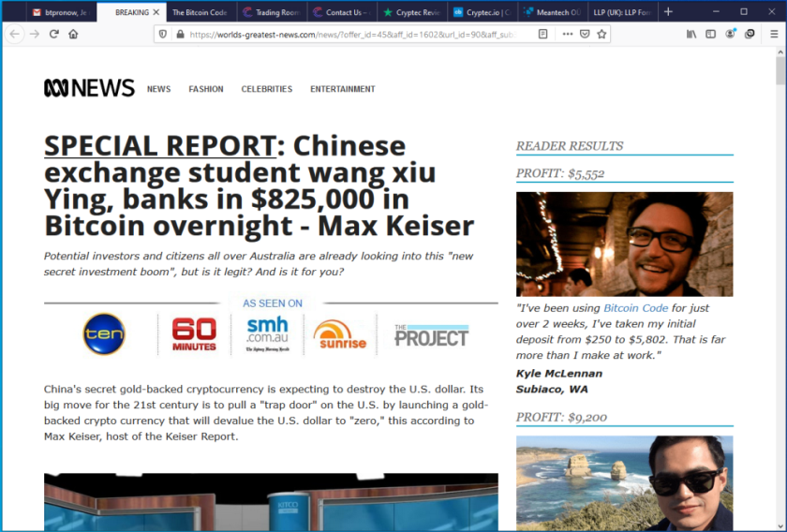The image size is (787, 532).
Task: Click the Channel ten logo
Action: point(104,333)
